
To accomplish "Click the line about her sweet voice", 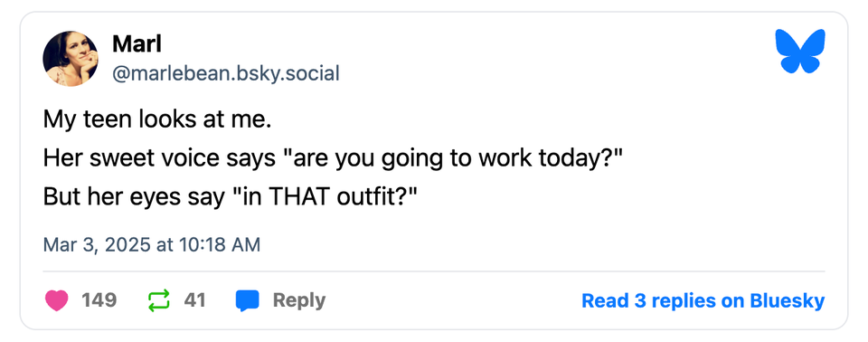I will 334,159.
